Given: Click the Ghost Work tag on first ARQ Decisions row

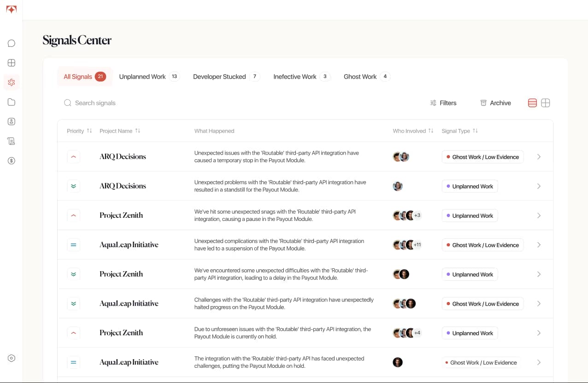Looking at the screenshot, I should click(x=482, y=157).
